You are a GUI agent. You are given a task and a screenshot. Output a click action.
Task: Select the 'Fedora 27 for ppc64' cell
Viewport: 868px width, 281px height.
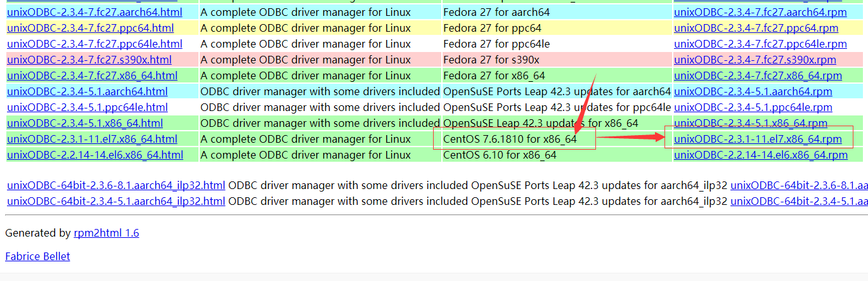[557, 28]
